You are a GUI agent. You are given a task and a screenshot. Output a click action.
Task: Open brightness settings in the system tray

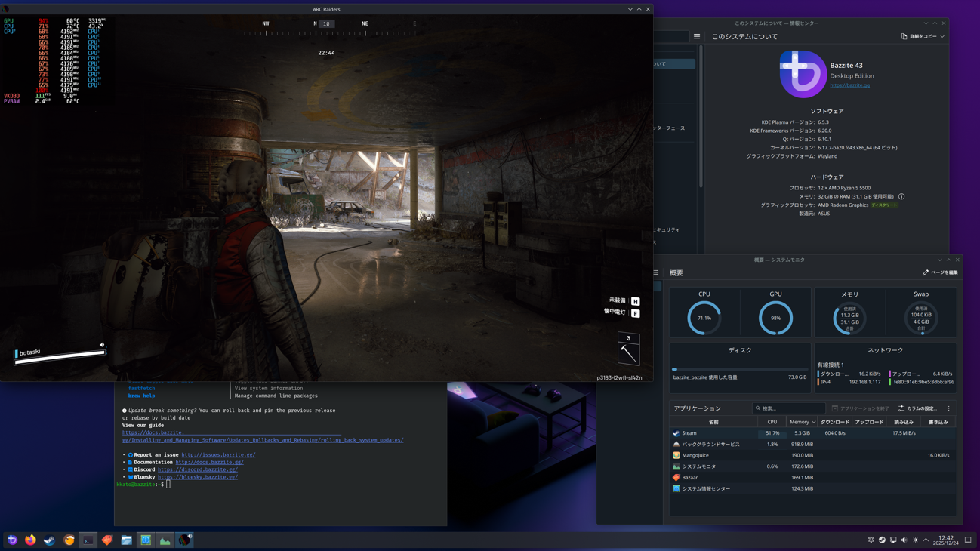click(916, 540)
